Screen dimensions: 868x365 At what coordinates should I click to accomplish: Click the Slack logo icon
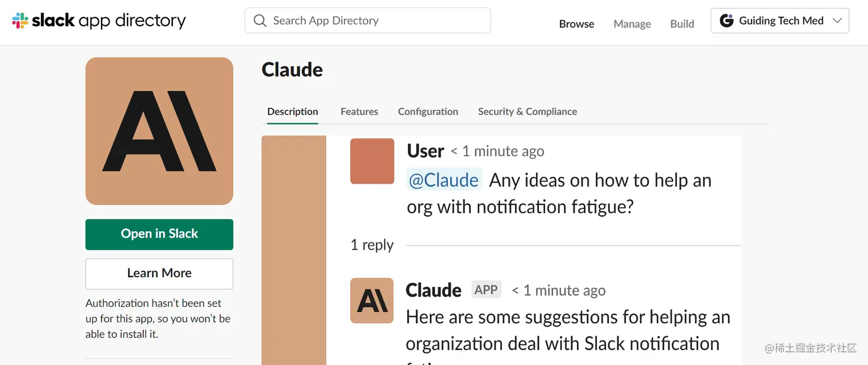pyautogui.click(x=20, y=21)
